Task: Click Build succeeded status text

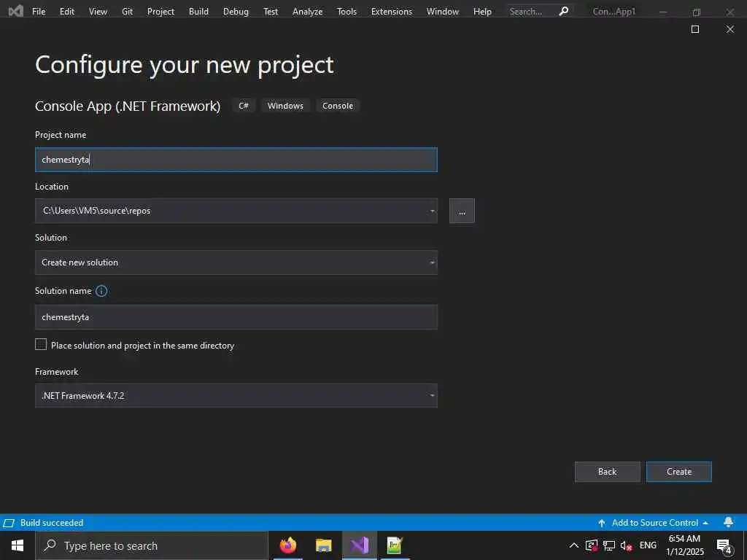Action: pyautogui.click(x=52, y=523)
